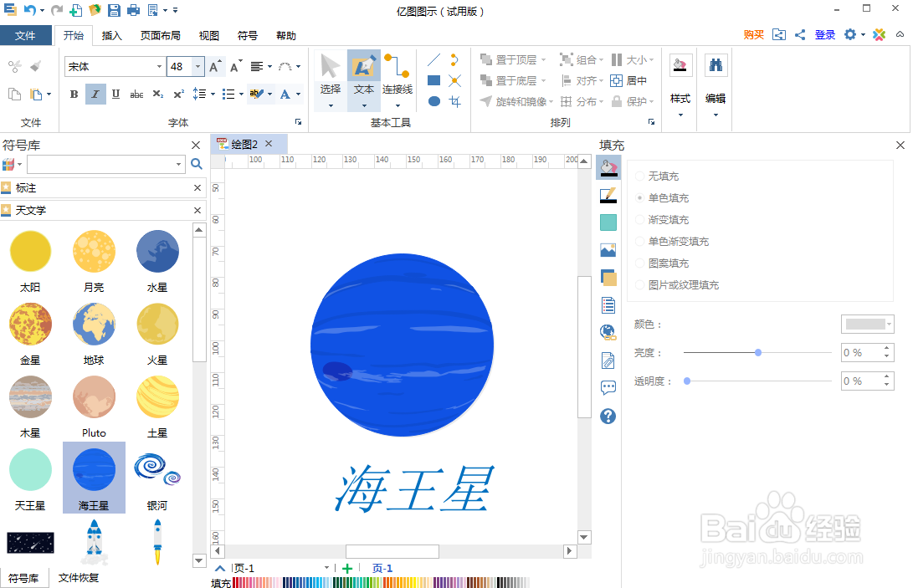
Task: Open the fill bucket panel icon
Action: click(608, 167)
